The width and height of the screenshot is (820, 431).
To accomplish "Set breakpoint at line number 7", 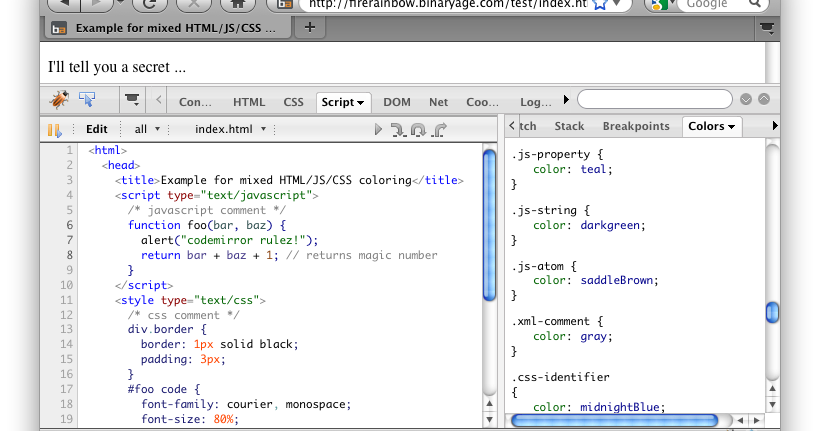I will [x=70, y=240].
